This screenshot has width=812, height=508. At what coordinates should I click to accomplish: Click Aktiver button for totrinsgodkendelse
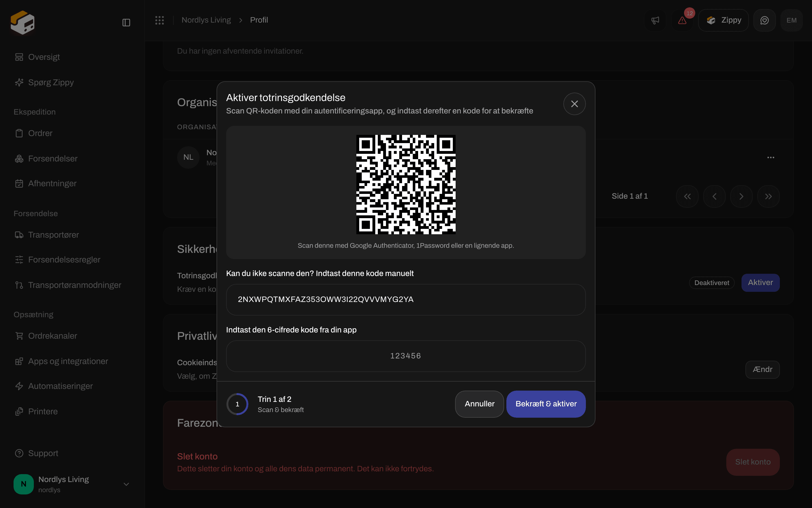click(x=760, y=283)
